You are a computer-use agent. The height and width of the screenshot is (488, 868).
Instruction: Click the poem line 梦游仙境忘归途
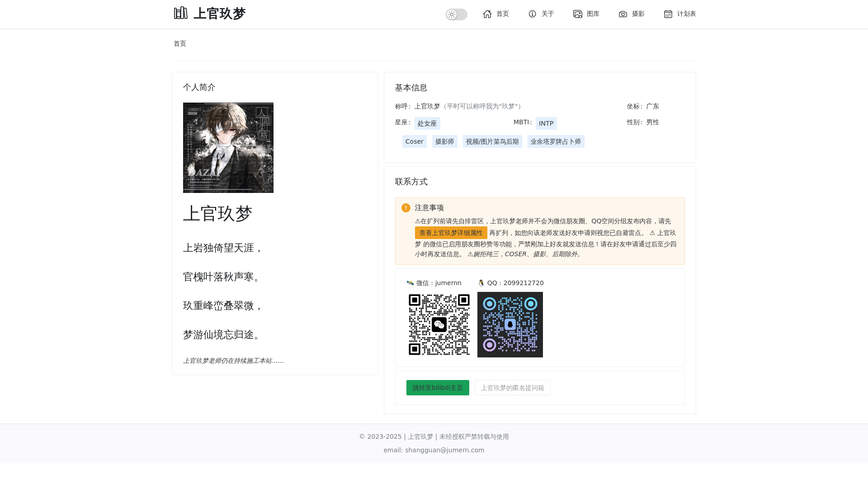223,334
